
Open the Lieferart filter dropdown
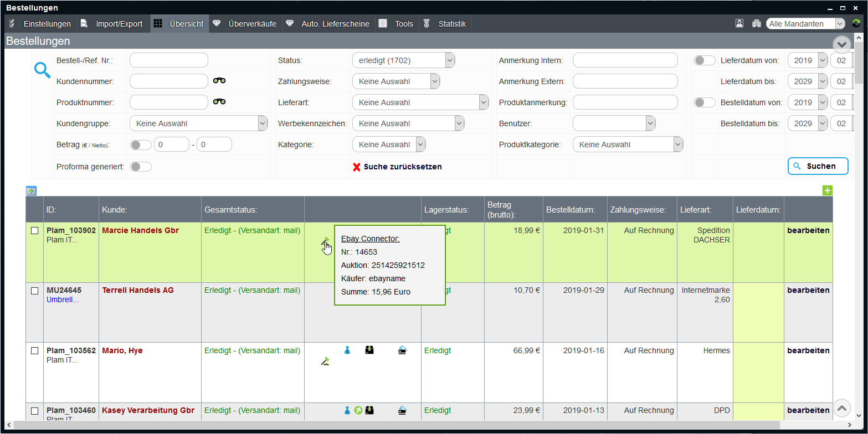click(x=420, y=102)
